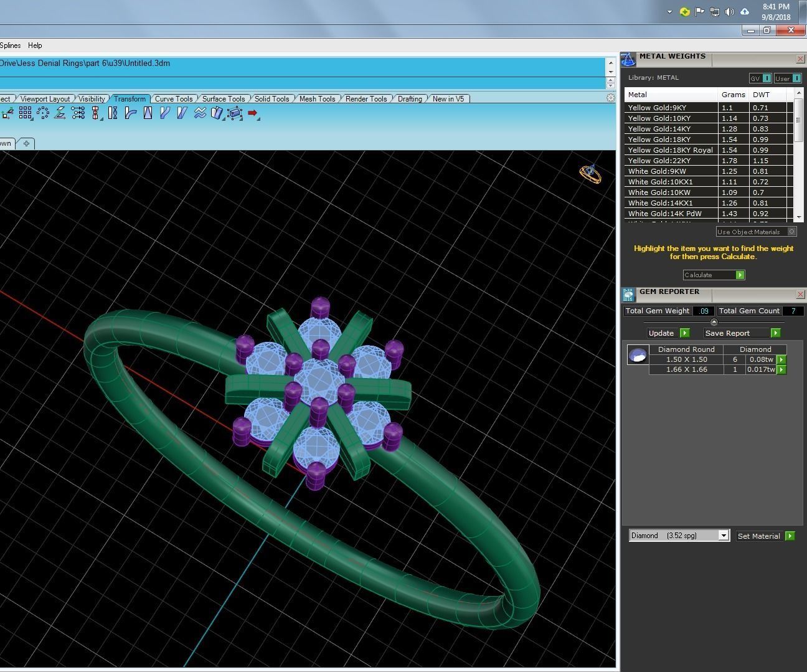Select the Polar Array tool
The width and height of the screenshot is (807, 672).
tap(43, 113)
